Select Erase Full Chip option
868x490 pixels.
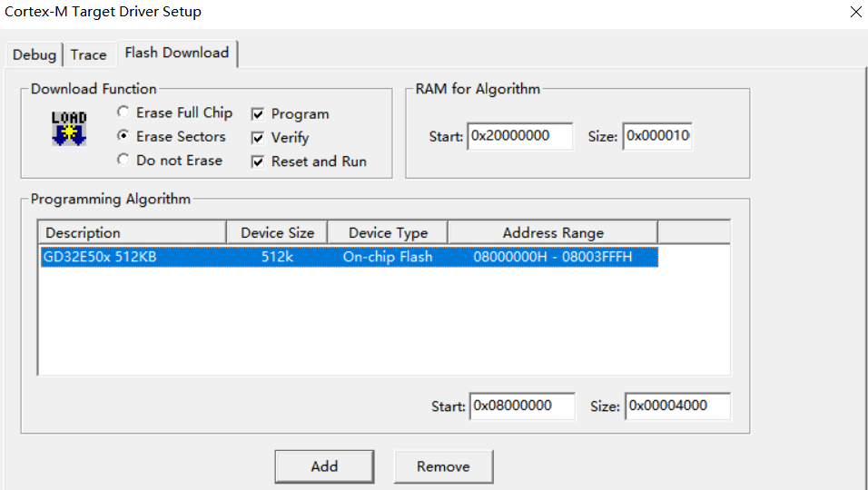coord(123,113)
